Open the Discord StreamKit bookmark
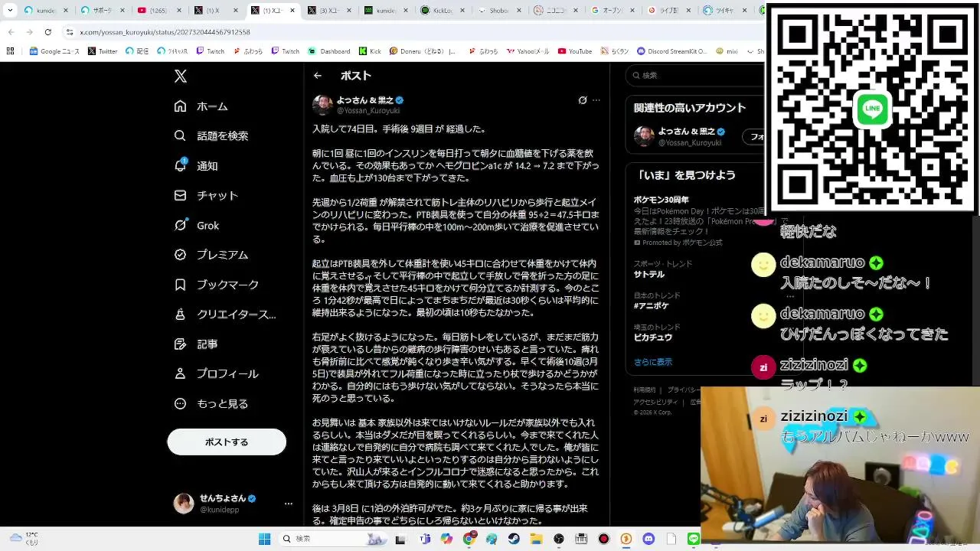 672,51
